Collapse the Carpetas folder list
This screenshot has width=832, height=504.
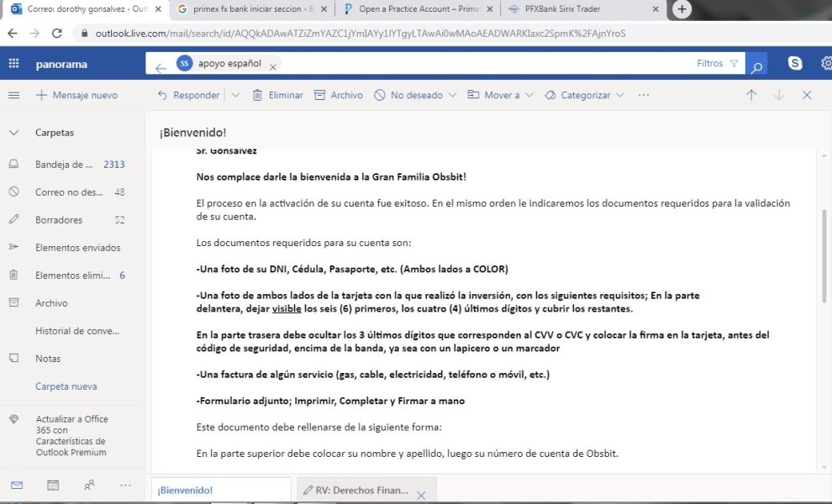coord(13,133)
